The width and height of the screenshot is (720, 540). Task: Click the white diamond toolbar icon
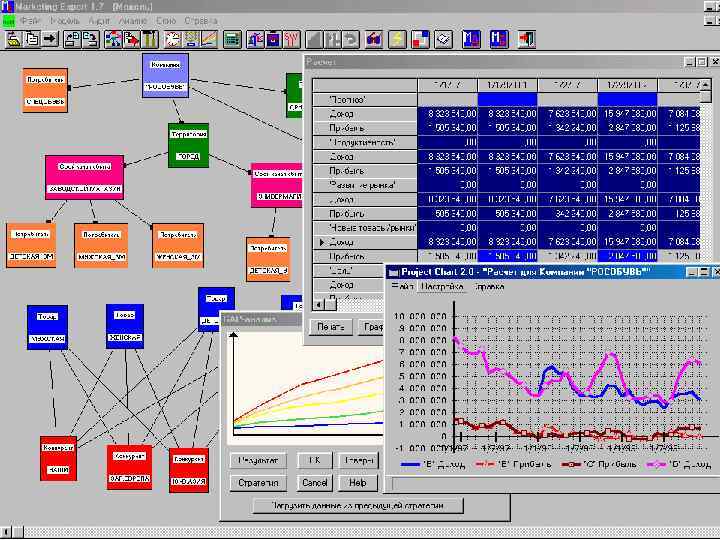pos(443,39)
